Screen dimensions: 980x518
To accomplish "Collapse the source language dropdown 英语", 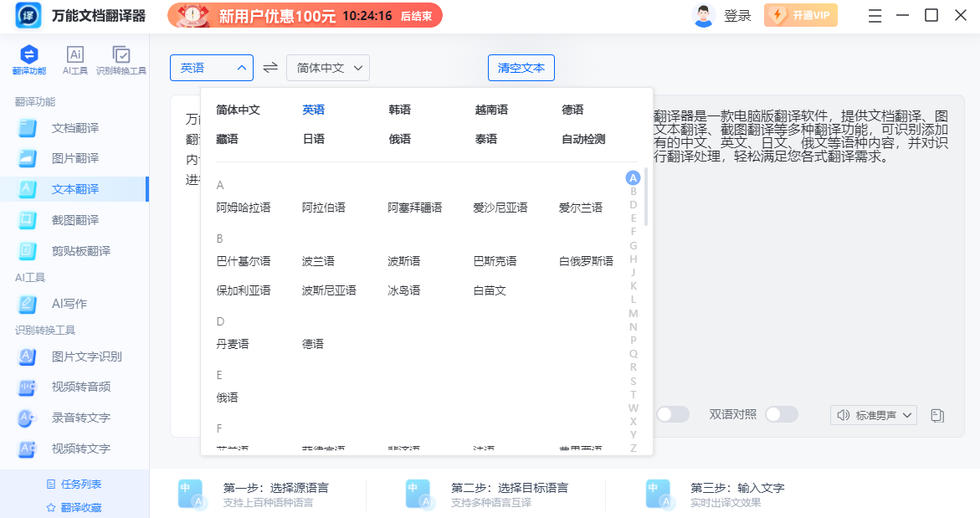I will click(x=211, y=67).
